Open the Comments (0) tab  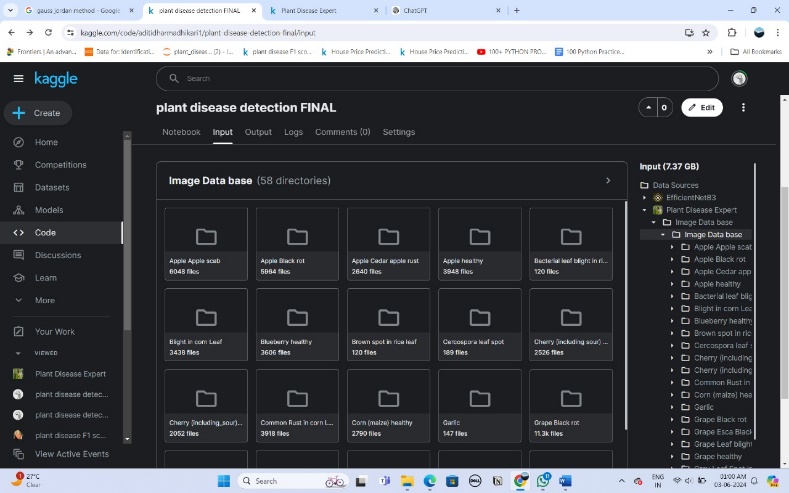342,132
